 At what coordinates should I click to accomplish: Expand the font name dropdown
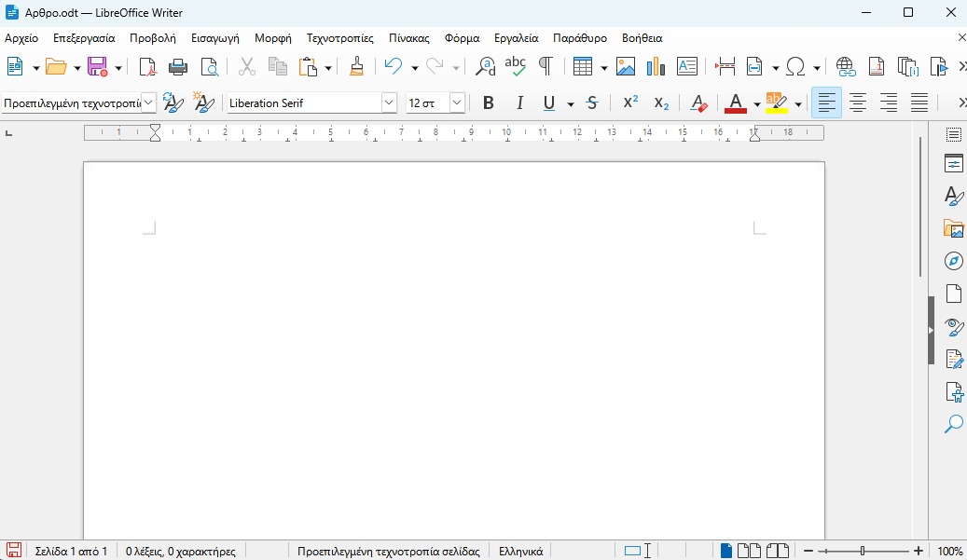point(389,103)
